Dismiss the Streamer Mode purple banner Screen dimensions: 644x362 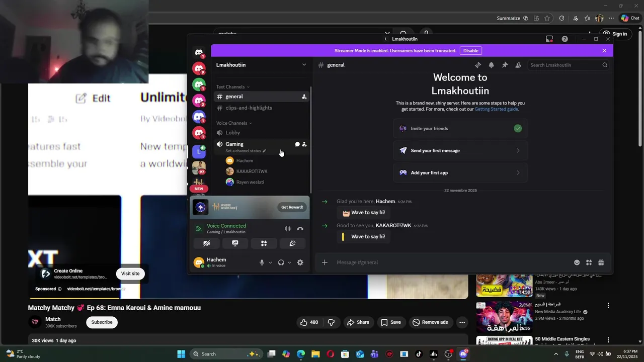tap(604, 51)
